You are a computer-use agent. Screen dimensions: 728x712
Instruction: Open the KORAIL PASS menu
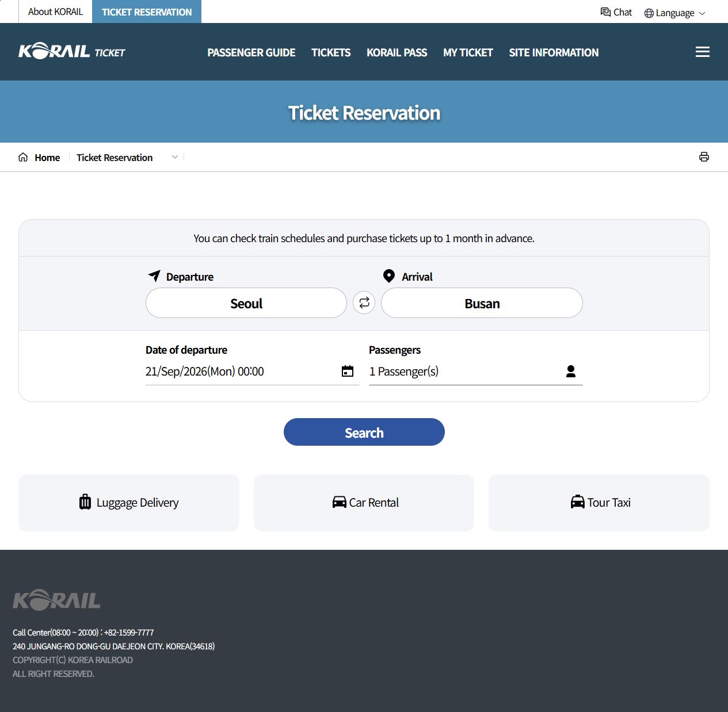click(397, 52)
